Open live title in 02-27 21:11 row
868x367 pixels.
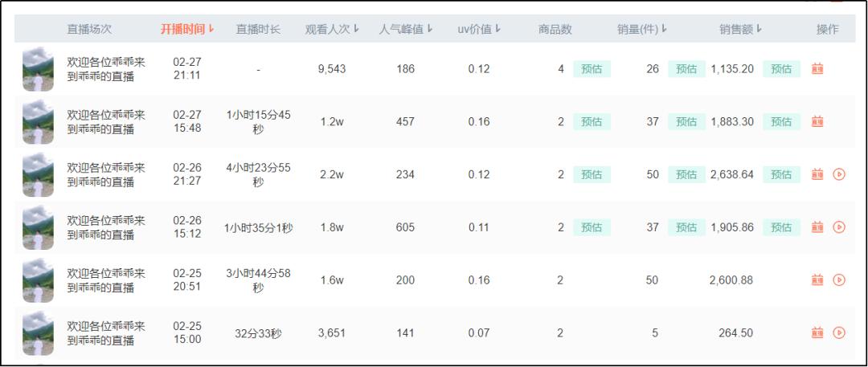point(106,69)
